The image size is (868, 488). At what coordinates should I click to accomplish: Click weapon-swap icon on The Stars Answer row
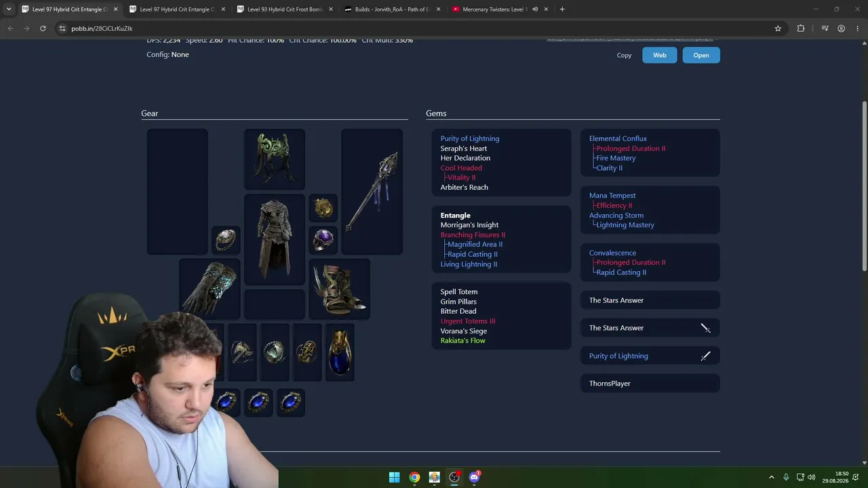pos(705,328)
